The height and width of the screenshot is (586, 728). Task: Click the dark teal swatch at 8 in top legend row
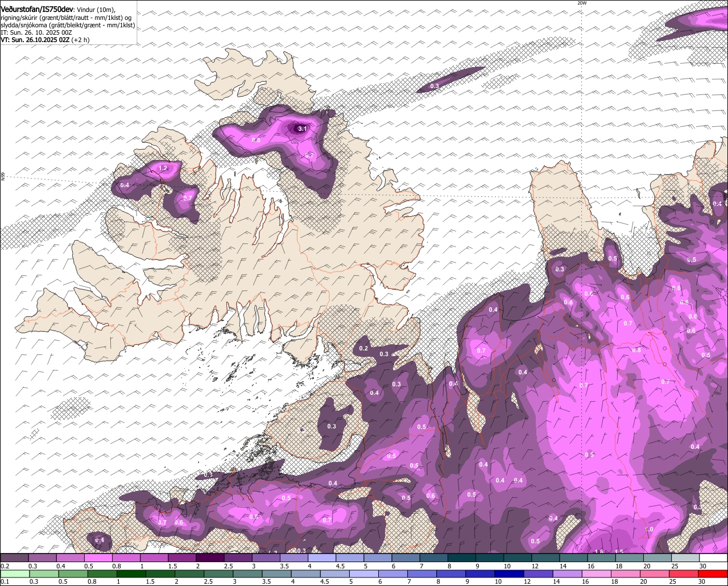click(x=461, y=558)
